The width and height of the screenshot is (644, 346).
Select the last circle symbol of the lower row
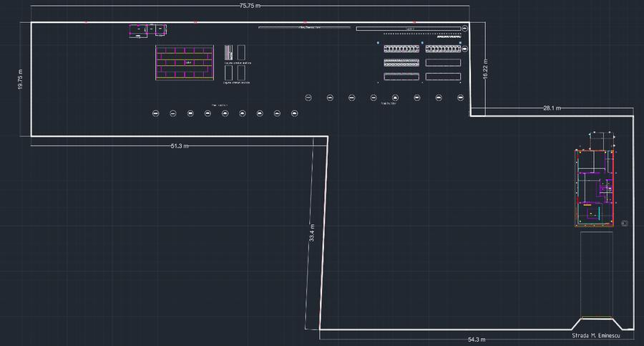[x=295, y=113]
